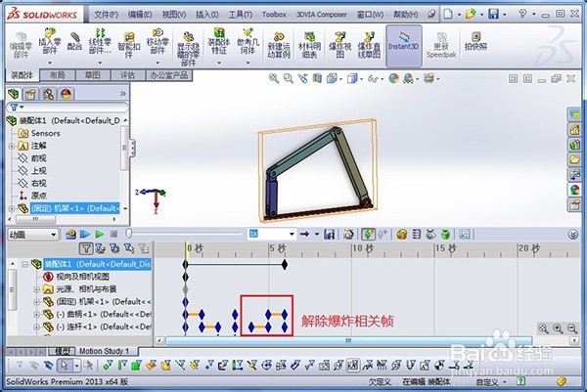
Task: Switch to the 草图 tab
Action: click(x=93, y=75)
